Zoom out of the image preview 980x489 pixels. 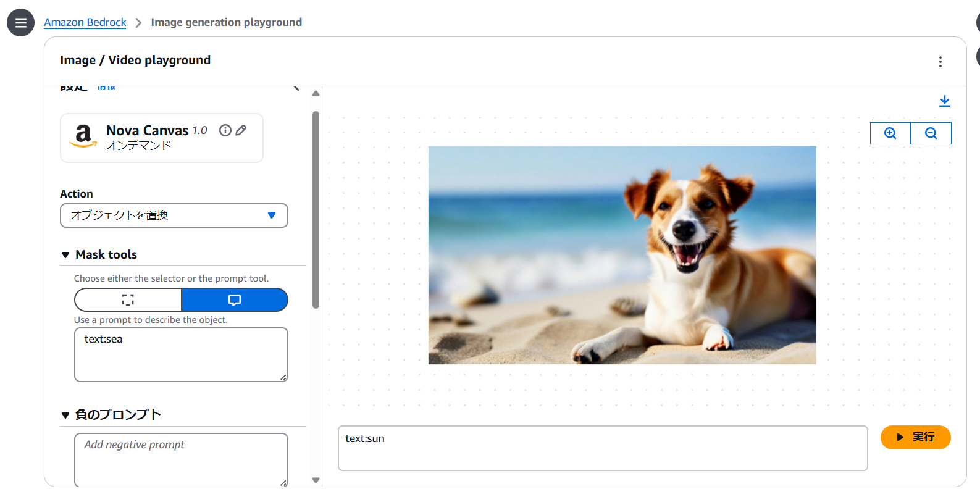[x=931, y=133]
